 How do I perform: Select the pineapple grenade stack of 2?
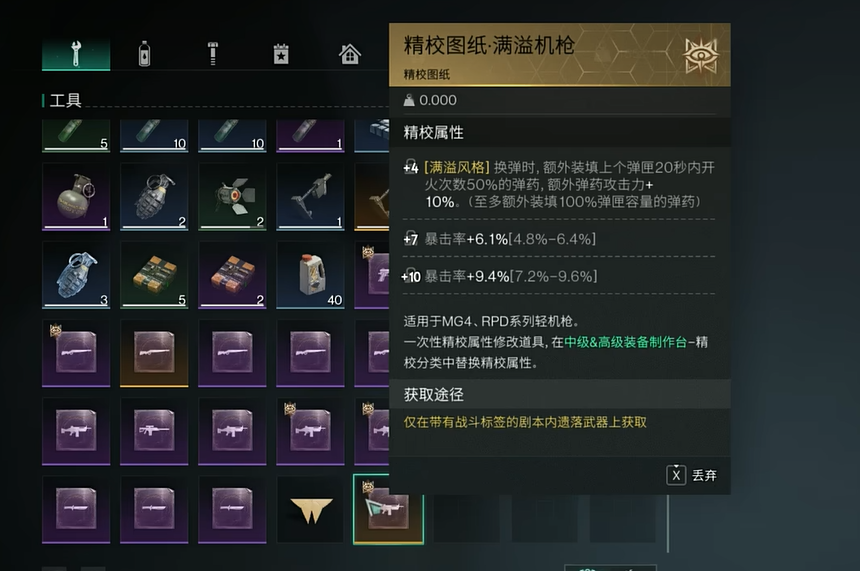pyautogui.click(x=154, y=196)
